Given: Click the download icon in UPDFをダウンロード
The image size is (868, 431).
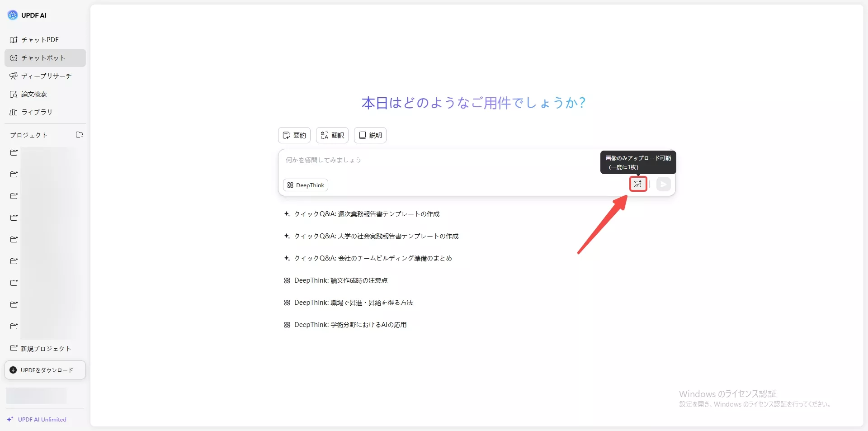Looking at the screenshot, I should tap(13, 370).
